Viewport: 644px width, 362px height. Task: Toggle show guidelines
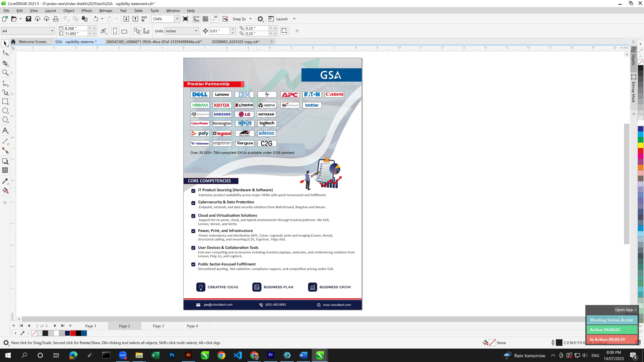click(x=214, y=19)
